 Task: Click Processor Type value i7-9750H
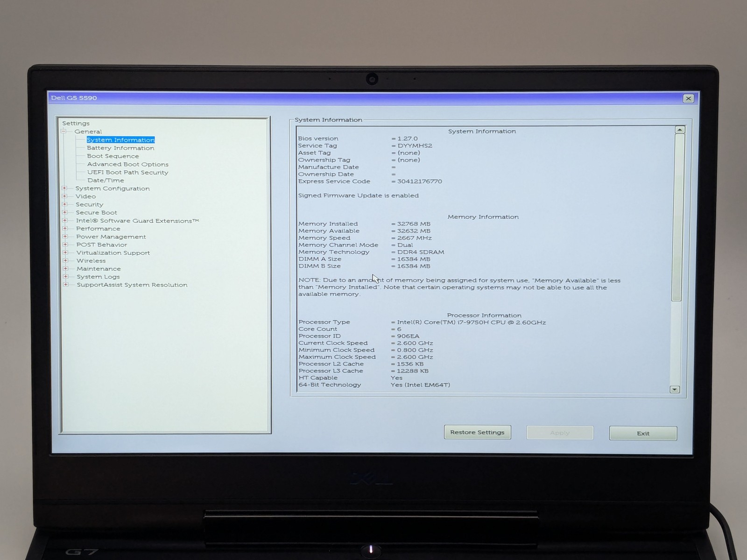click(x=472, y=322)
